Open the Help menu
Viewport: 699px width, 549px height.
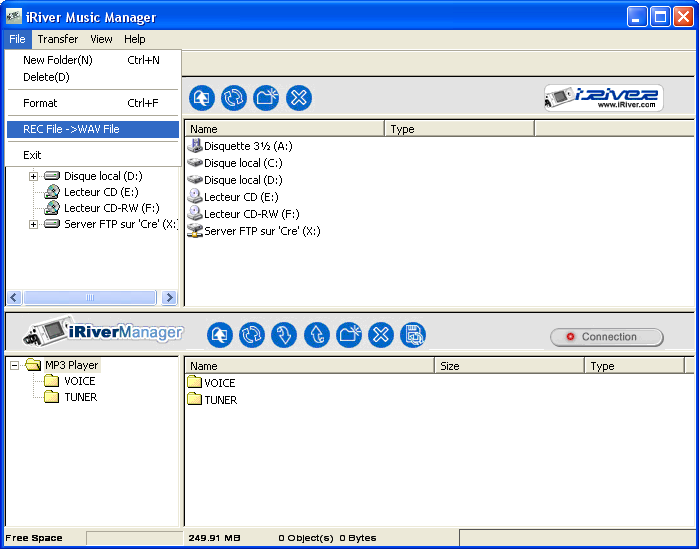click(x=135, y=39)
